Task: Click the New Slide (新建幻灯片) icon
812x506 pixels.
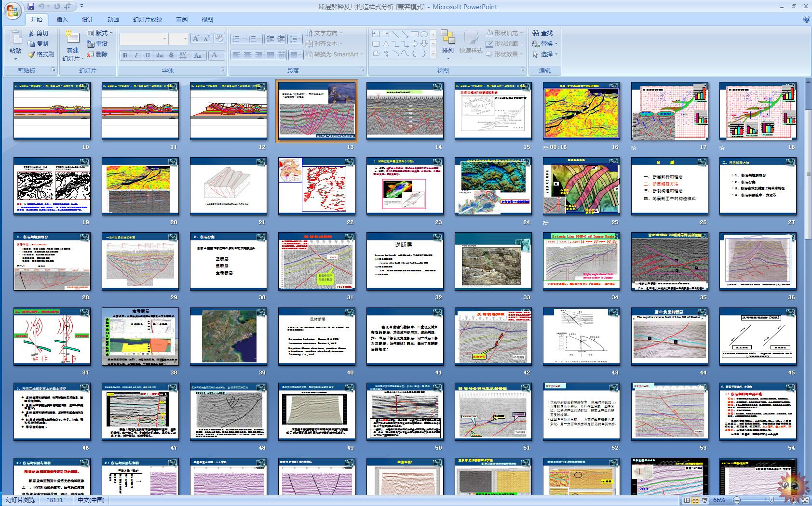Action: pyautogui.click(x=72, y=37)
